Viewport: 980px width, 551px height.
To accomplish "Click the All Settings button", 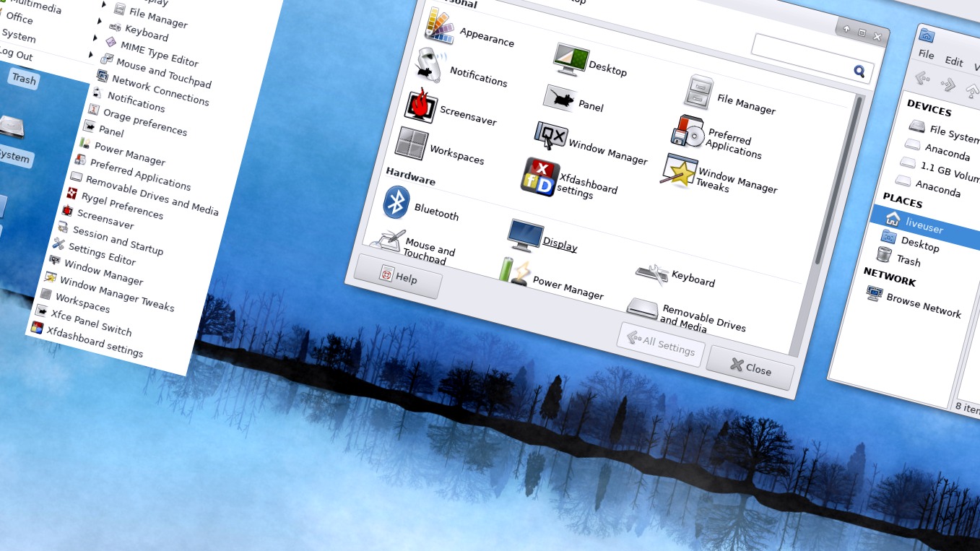I will 661,344.
